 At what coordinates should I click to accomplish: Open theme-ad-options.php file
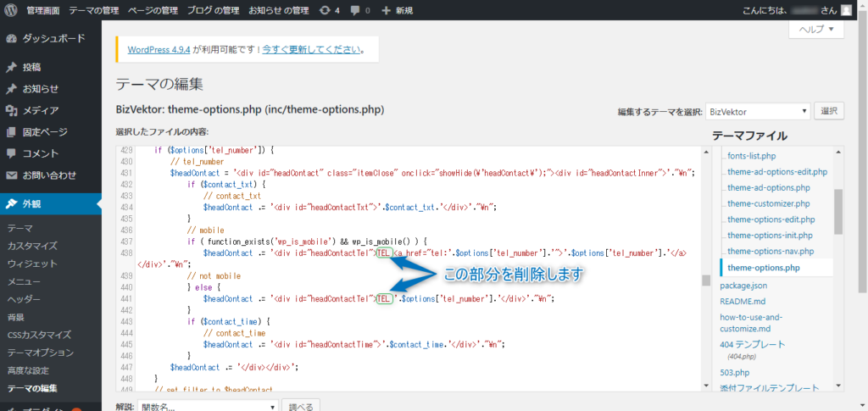(x=769, y=187)
